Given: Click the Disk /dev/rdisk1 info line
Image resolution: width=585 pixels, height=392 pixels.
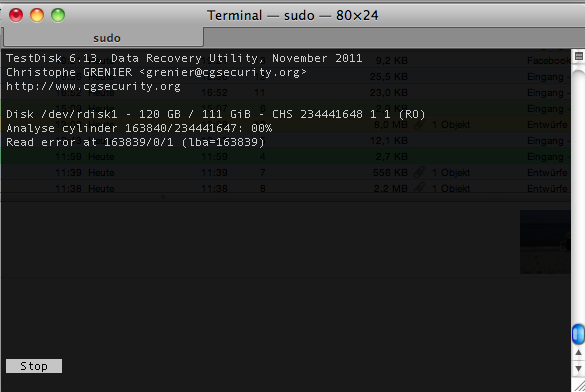Looking at the screenshot, I should click(x=216, y=114).
